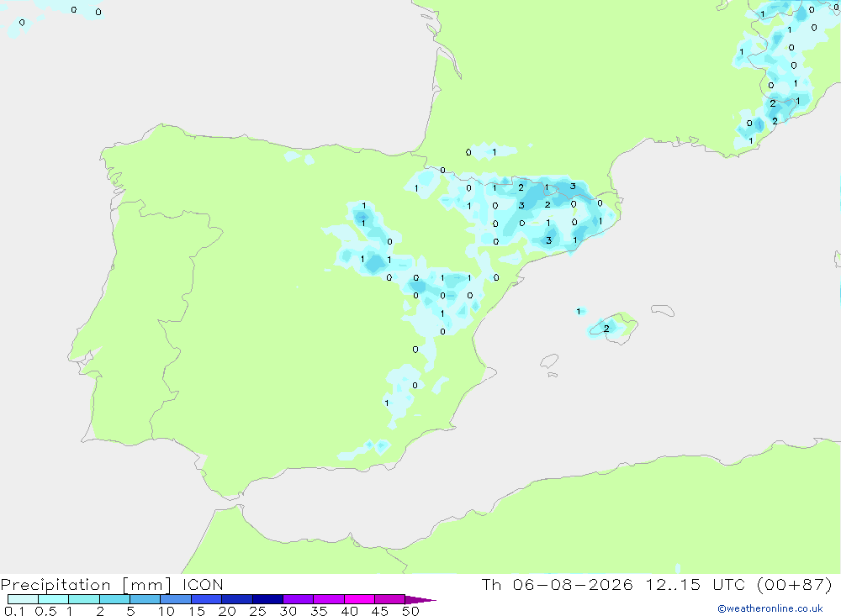The image size is (841, 616).
Task: Click the legend scale label '50'
Action: [x=410, y=611]
